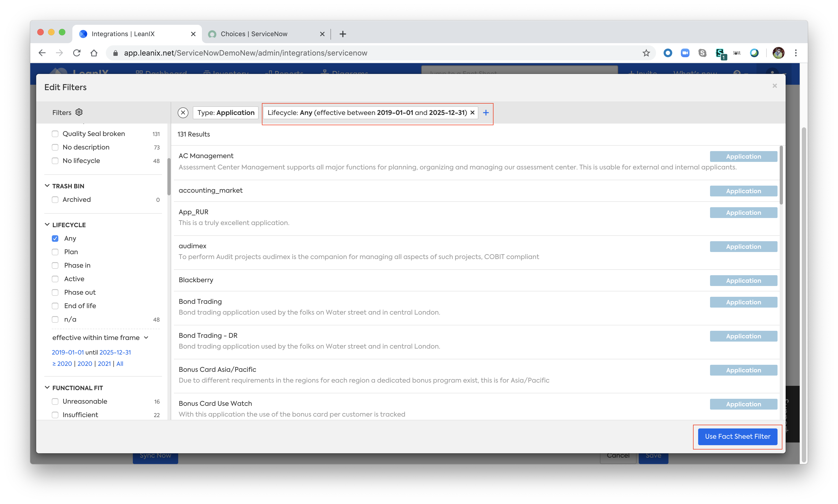Check the Archived filter
838x504 pixels.
(55, 200)
